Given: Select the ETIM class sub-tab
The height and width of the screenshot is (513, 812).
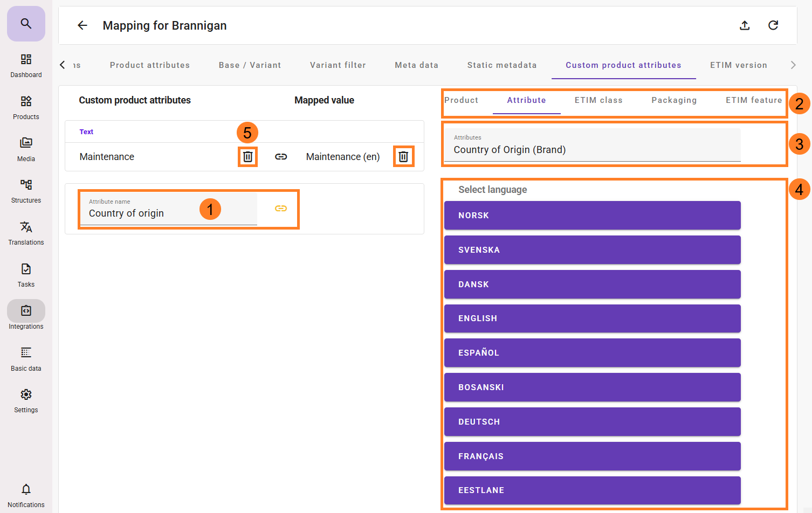Looking at the screenshot, I should coord(598,100).
